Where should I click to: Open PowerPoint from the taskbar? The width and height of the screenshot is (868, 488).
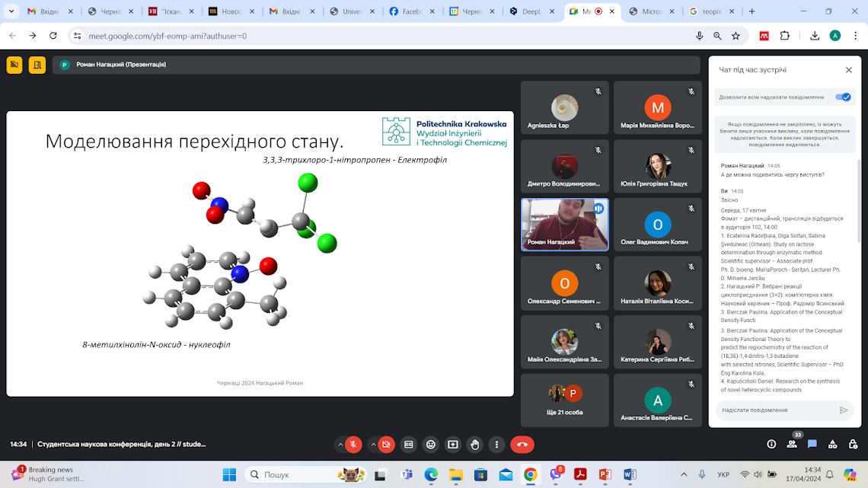coord(605,475)
